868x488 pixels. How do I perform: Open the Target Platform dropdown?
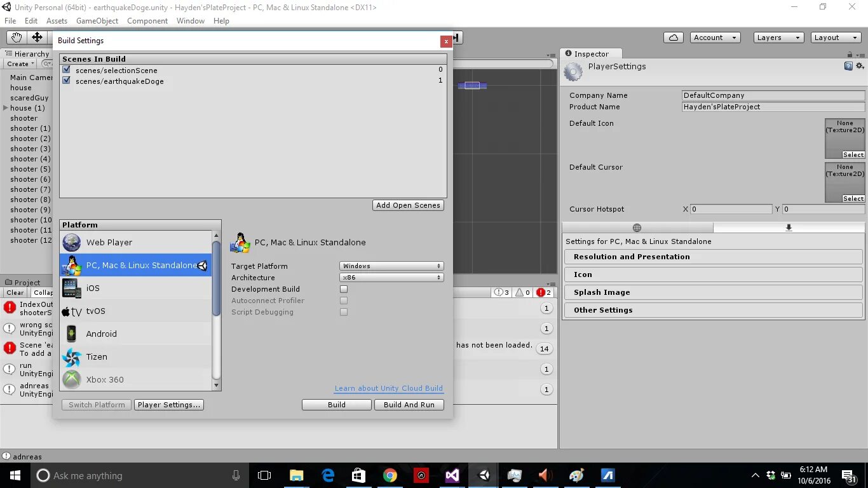click(x=391, y=266)
